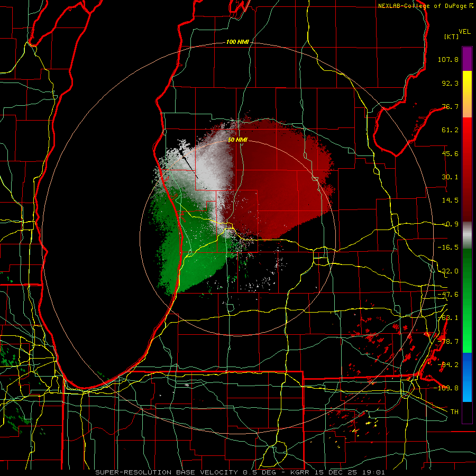Click the 76.7 velocity scale value
Viewport: 476px width, 476px height.
[x=450, y=106]
